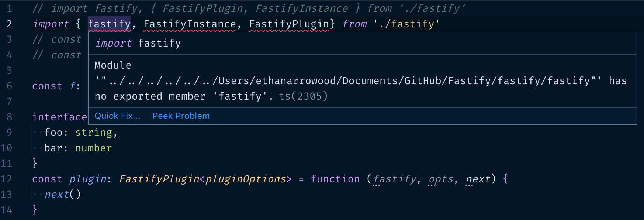Click 'FastifyPlugin' type annotation on line 12
This screenshot has width=644, height=220.
[x=159, y=179]
